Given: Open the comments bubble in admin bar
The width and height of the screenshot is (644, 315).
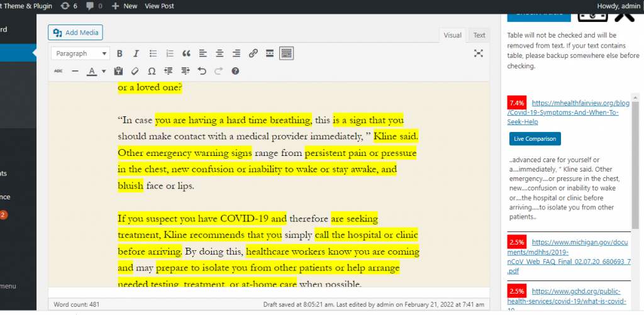Looking at the screenshot, I should (x=94, y=6).
